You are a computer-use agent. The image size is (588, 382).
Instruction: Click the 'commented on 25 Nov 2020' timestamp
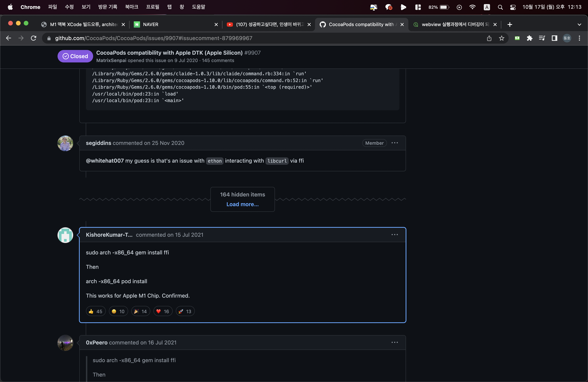pos(149,143)
